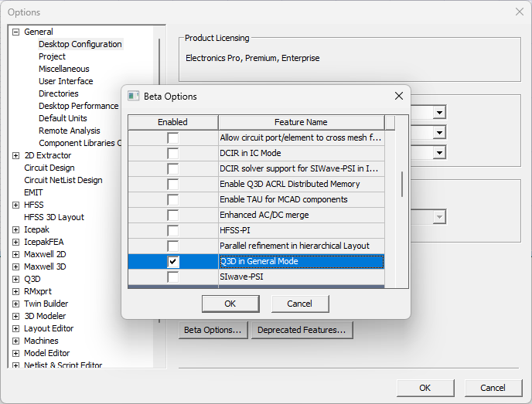Tick the DCIR in IC Mode checkbox
The width and height of the screenshot is (532, 404).
(172, 153)
